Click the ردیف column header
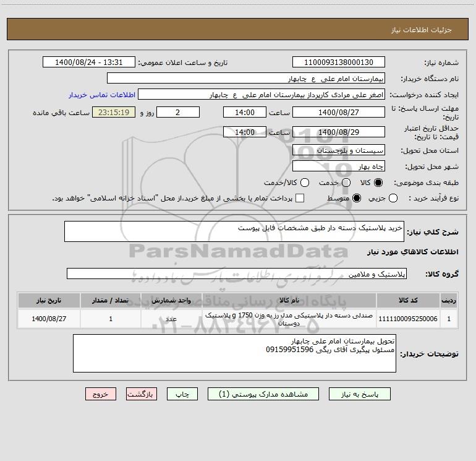Image resolution: width=476 pixels, height=461 pixels. click(x=449, y=300)
